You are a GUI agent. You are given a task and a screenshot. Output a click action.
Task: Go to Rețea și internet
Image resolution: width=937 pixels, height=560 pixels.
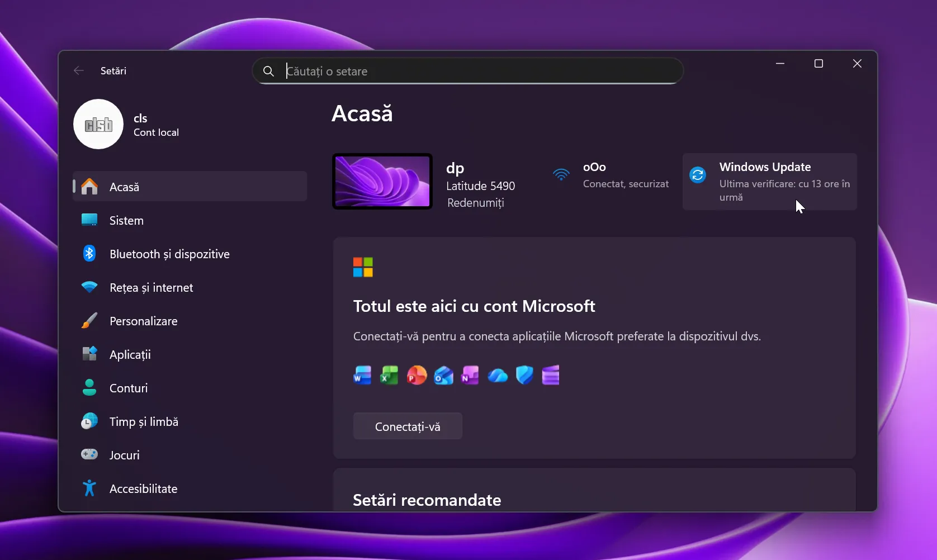pos(151,288)
